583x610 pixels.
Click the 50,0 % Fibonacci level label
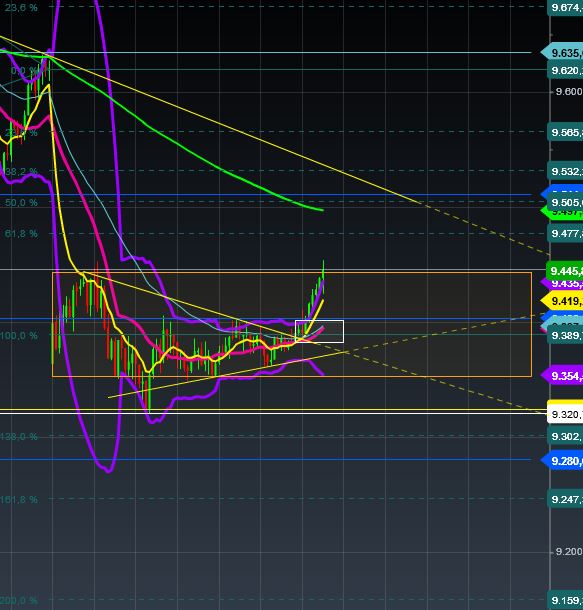[21, 202]
